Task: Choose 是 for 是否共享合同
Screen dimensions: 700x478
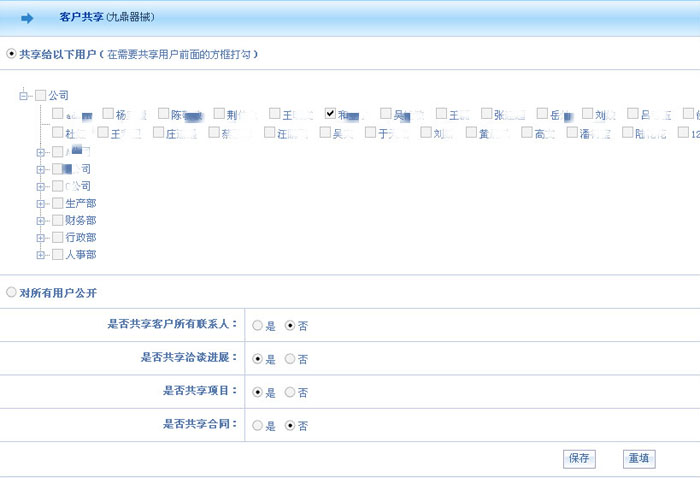Action: (258, 425)
